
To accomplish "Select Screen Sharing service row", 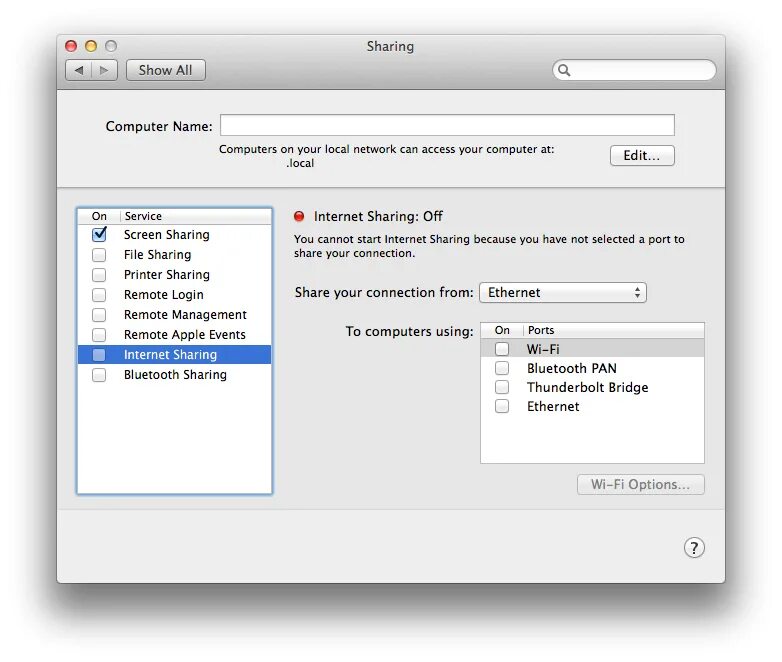I will (175, 234).
